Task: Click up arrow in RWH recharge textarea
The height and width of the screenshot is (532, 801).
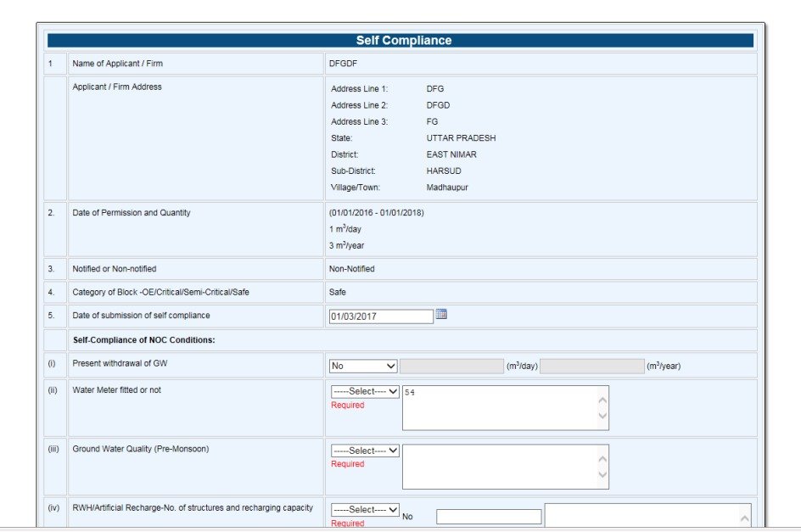Action: 745,518
